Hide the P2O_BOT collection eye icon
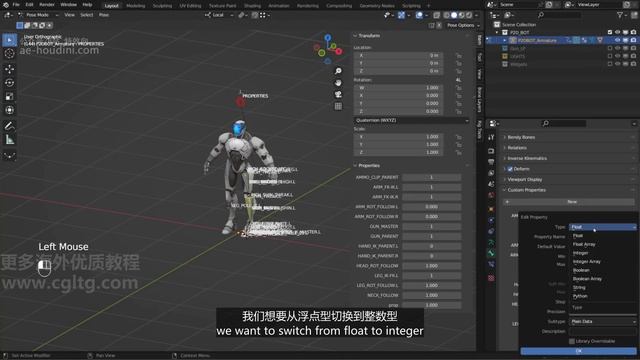The height and width of the screenshot is (360, 640). coord(618,32)
